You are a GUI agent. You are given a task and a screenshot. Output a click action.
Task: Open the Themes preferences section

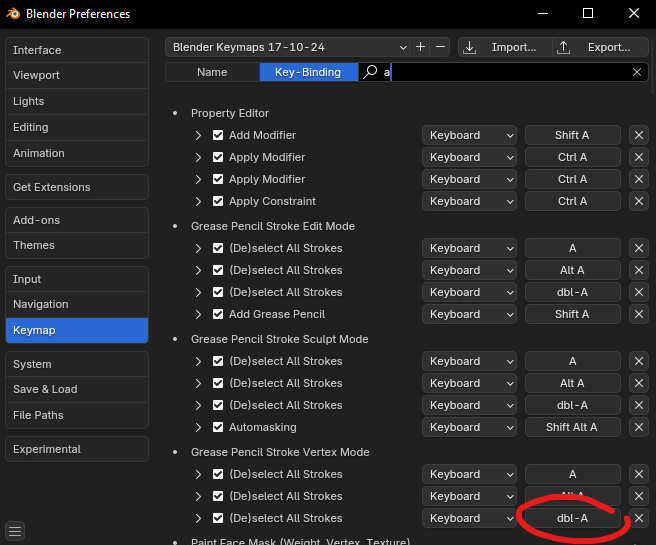click(x=77, y=245)
